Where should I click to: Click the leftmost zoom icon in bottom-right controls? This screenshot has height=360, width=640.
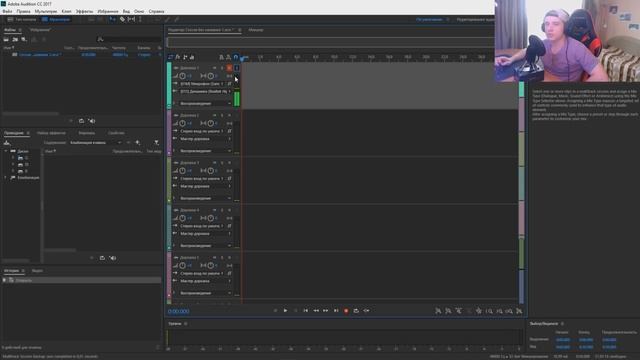[438, 311]
